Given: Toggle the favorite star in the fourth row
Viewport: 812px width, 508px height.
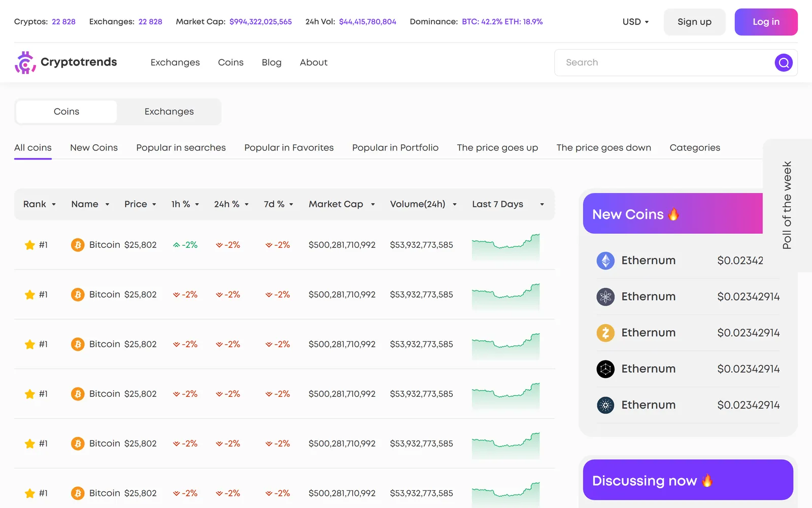Looking at the screenshot, I should [x=30, y=394].
